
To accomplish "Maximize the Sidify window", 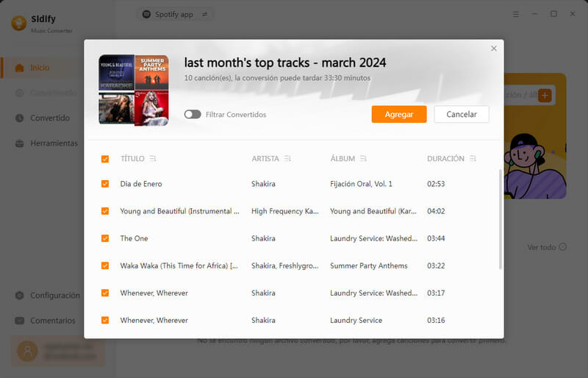I will [553, 14].
